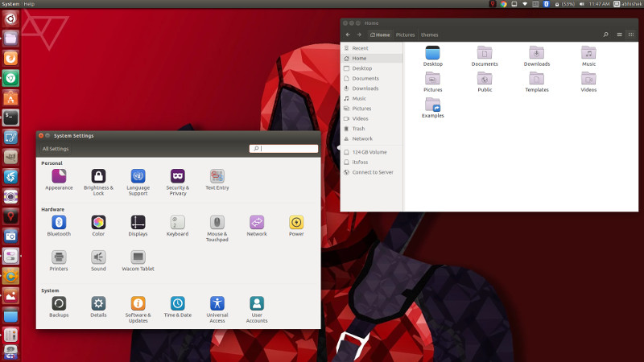This screenshot has height=362, width=644.
Task: Open the Bluetooth indicator in top panel
Action: [x=547, y=4]
